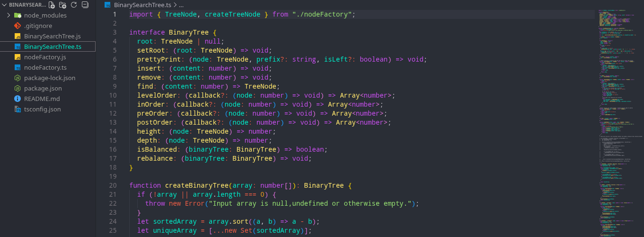Click the New File icon in explorer header
The image size is (644, 237).
click(53, 5)
